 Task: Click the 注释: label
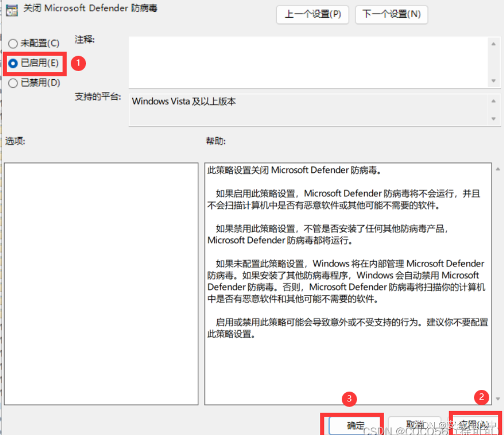[x=85, y=40]
